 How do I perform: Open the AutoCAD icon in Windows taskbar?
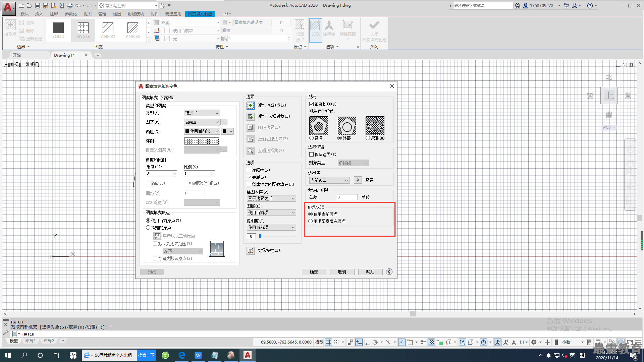click(248, 355)
